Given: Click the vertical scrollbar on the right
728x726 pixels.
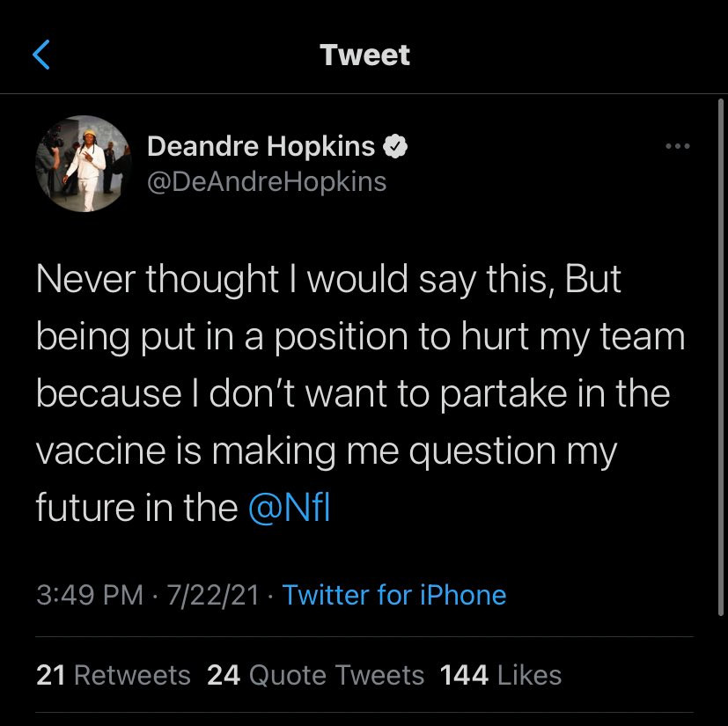Looking at the screenshot, I should click(x=721, y=357).
